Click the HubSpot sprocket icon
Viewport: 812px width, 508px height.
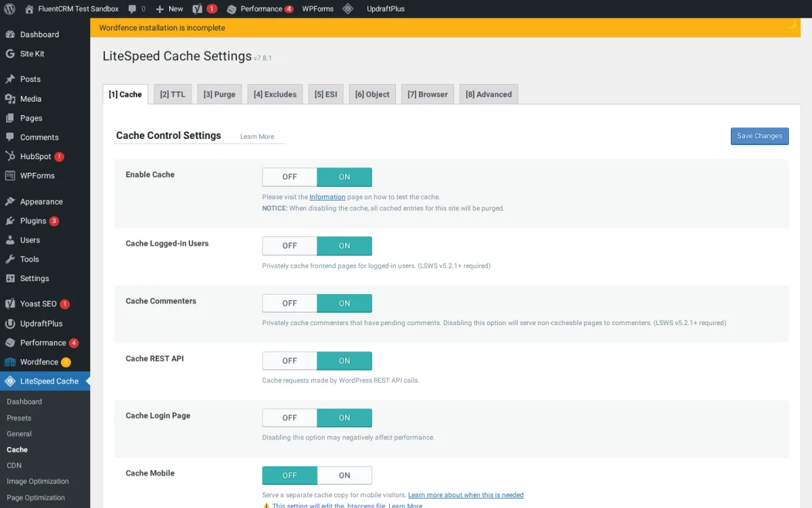click(x=10, y=156)
